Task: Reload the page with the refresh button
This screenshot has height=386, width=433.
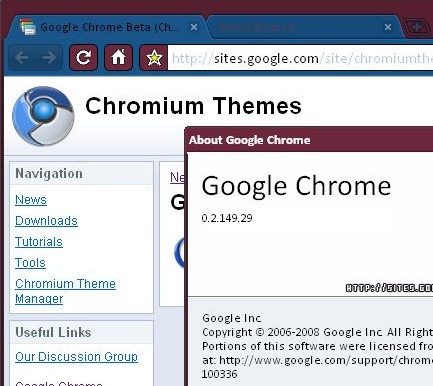Action: 83,58
